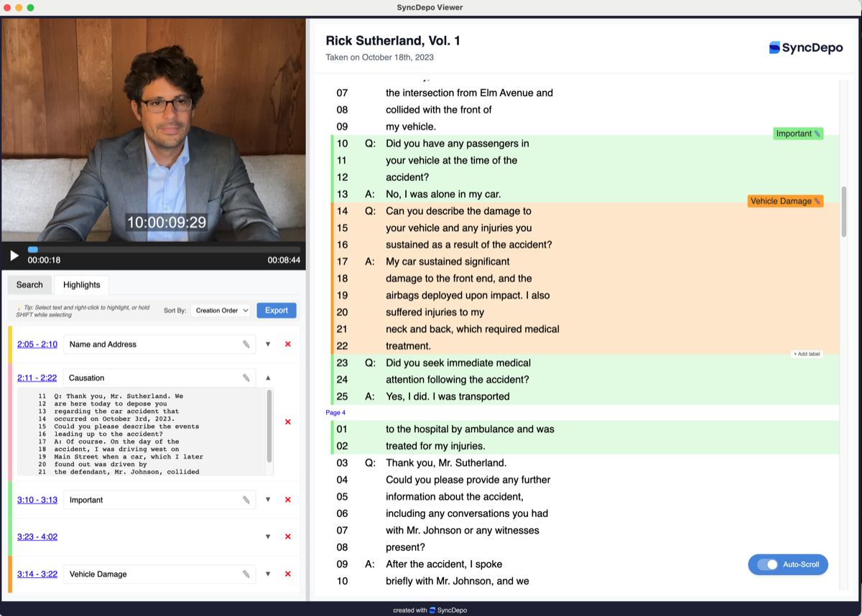Remove the 3:23 - 4:02 highlight
Screen dimensions: 862x616
(287, 536)
